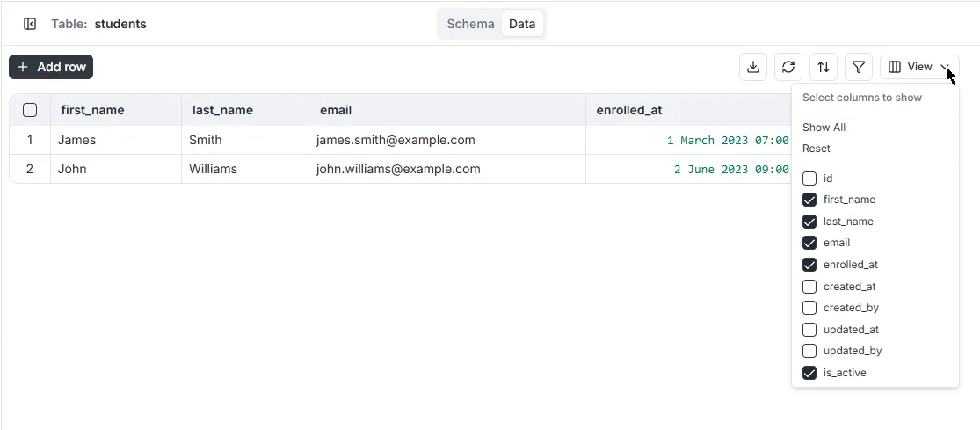Click Show All columns option

coord(824,128)
